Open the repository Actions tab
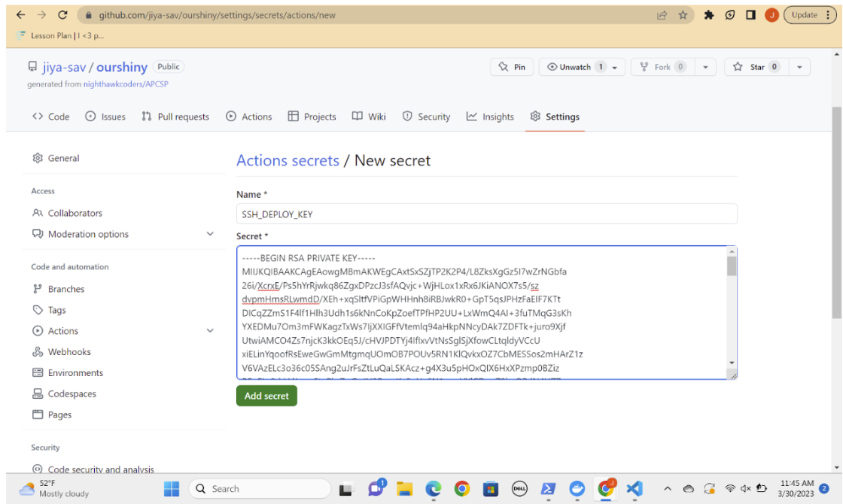 [249, 117]
